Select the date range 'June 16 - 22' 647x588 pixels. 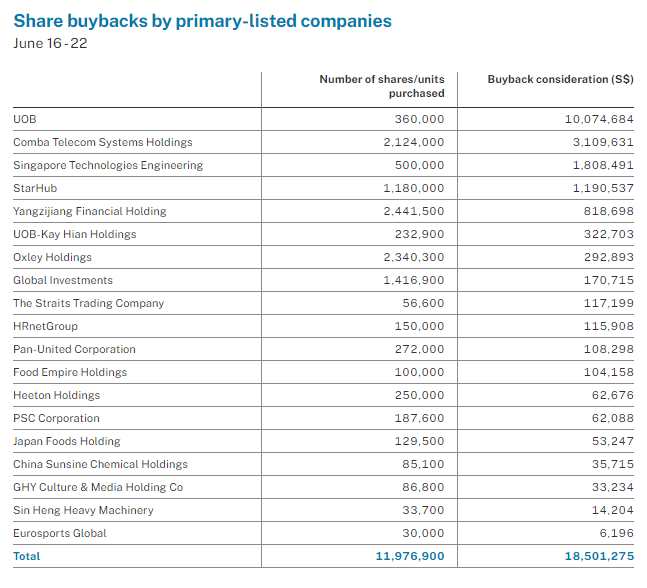point(50,43)
